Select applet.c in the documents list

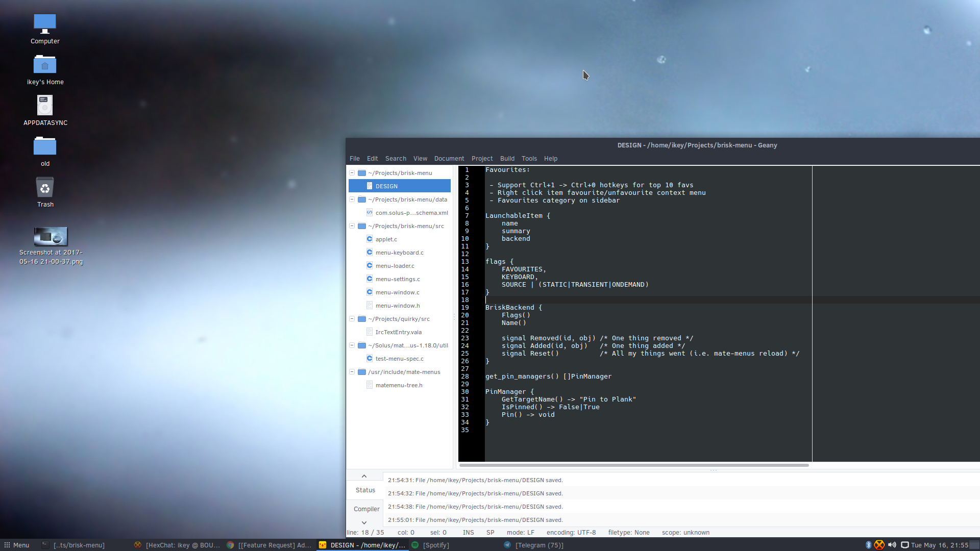(399, 239)
